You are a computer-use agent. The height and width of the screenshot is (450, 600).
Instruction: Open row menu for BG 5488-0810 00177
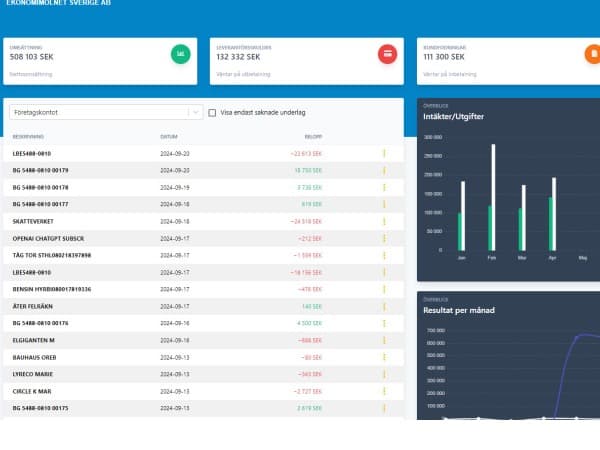pos(384,204)
